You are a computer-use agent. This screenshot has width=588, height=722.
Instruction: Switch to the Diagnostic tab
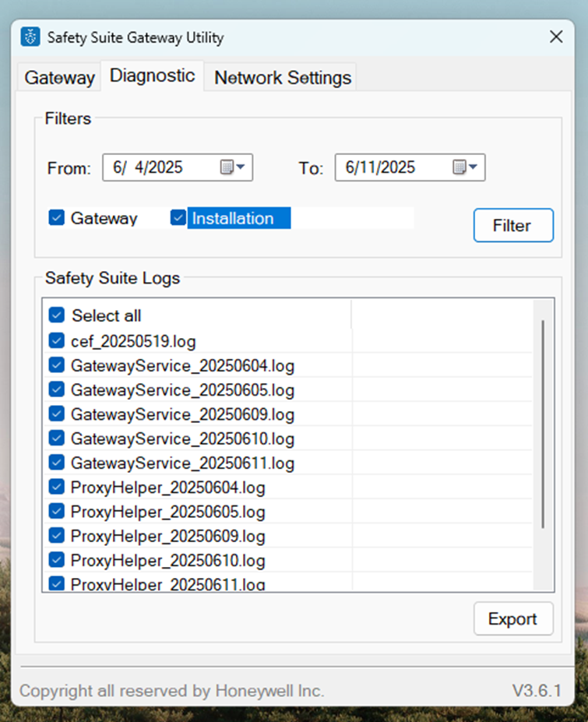(153, 76)
